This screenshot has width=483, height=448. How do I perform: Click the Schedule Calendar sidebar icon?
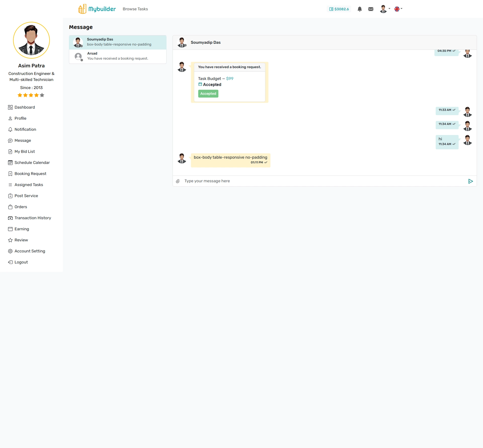coord(10,163)
